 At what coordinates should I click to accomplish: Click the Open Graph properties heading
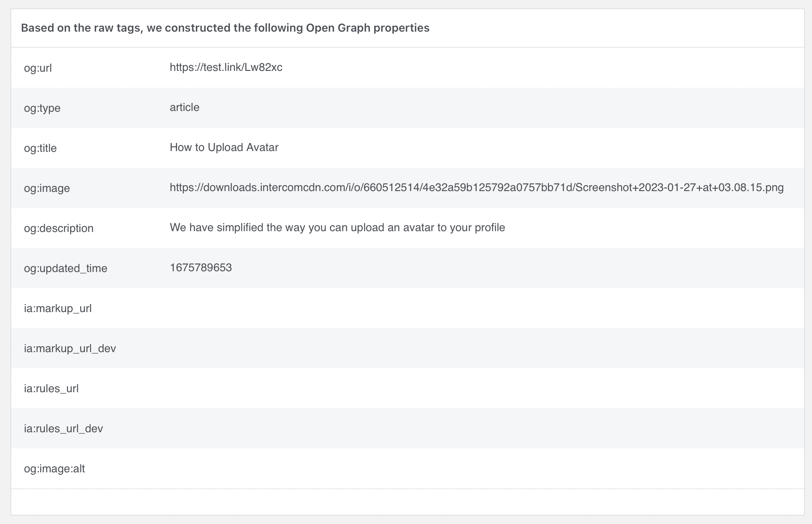point(225,28)
